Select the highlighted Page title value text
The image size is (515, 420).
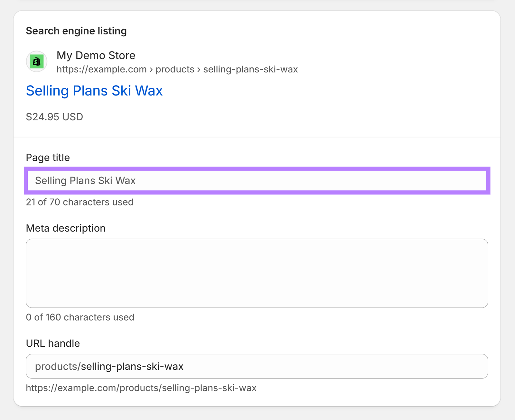[85, 180]
